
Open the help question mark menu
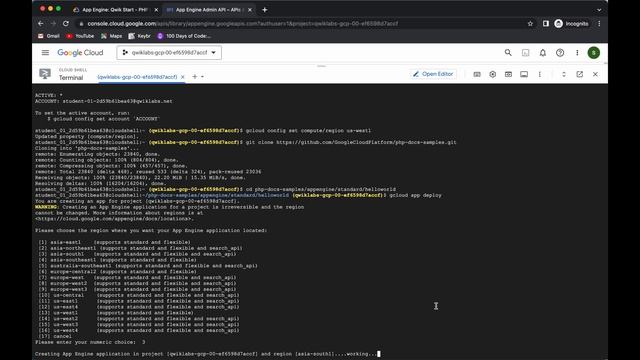[x=560, y=53]
